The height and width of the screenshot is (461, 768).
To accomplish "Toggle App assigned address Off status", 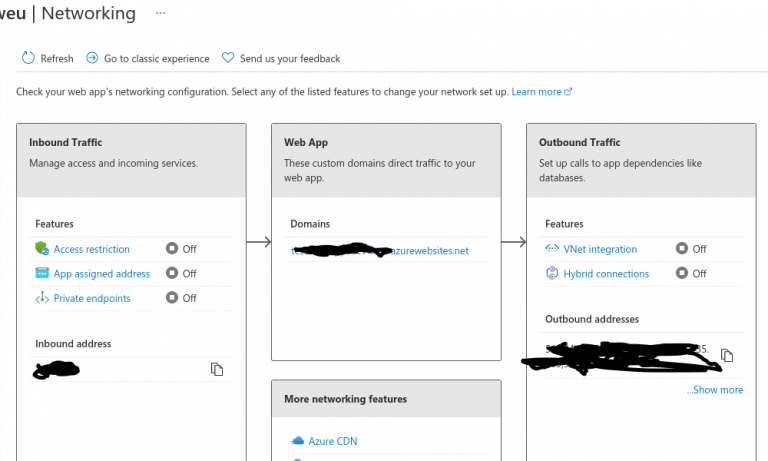I will [x=181, y=274].
